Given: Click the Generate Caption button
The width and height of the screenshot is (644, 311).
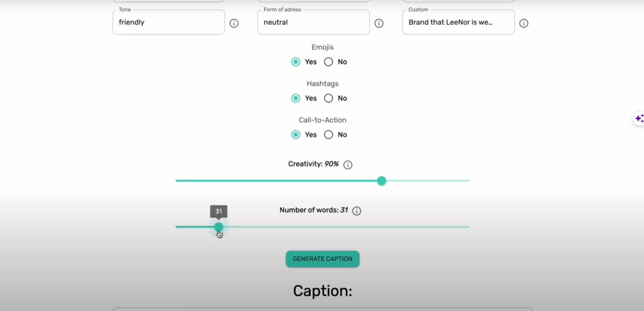Looking at the screenshot, I should (323, 259).
